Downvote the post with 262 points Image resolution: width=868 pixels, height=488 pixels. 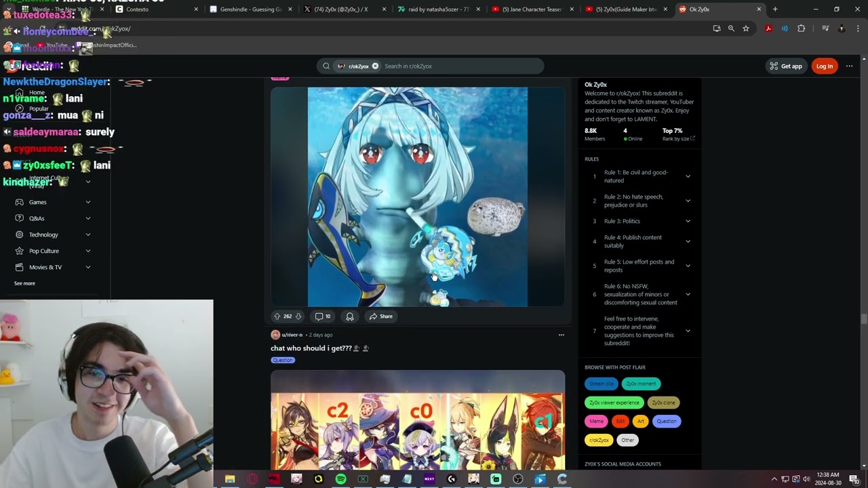(x=298, y=317)
